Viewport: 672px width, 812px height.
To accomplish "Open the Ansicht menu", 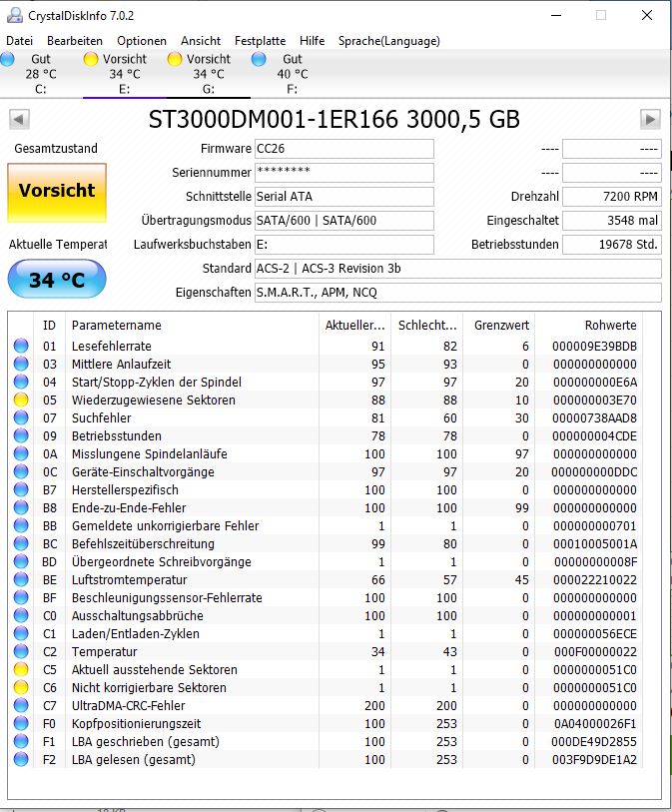I will pos(201,41).
